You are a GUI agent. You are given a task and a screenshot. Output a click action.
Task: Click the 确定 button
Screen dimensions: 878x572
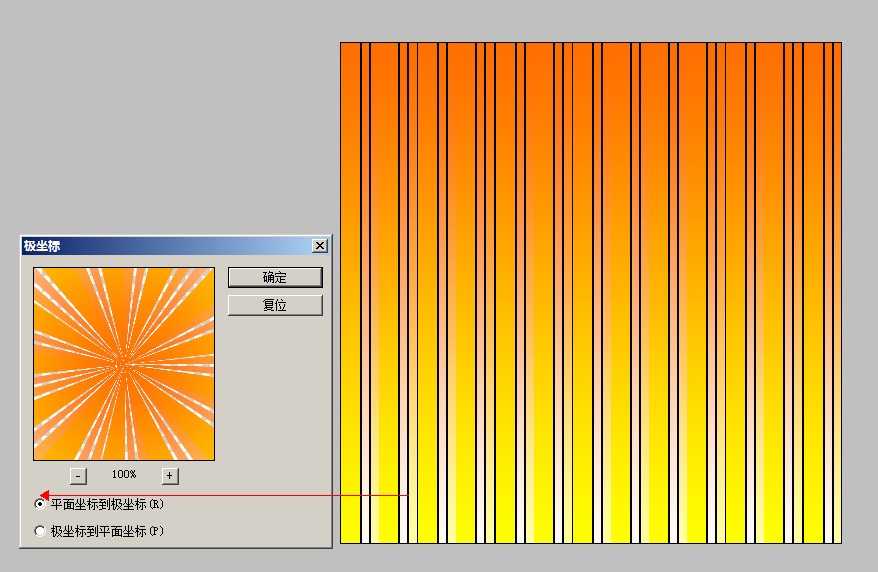coord(275,278)
